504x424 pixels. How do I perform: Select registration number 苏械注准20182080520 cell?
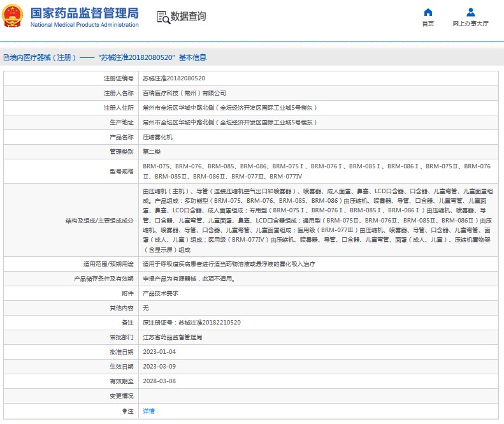point(174,78)
